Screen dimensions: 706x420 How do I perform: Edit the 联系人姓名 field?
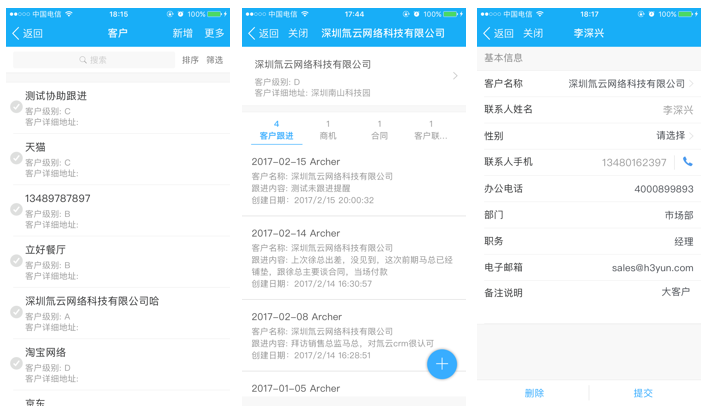[589, 109]
